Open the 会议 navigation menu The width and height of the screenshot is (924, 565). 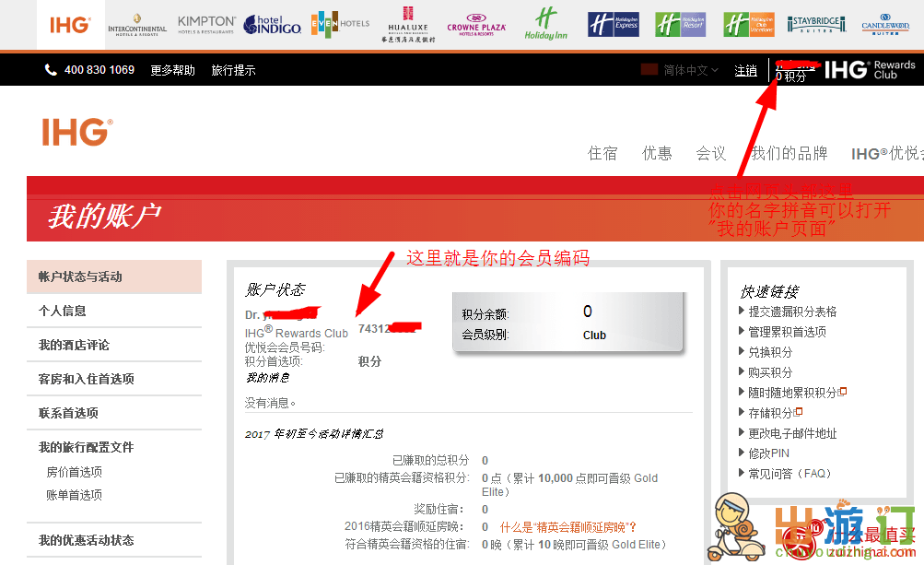point(710,153)
